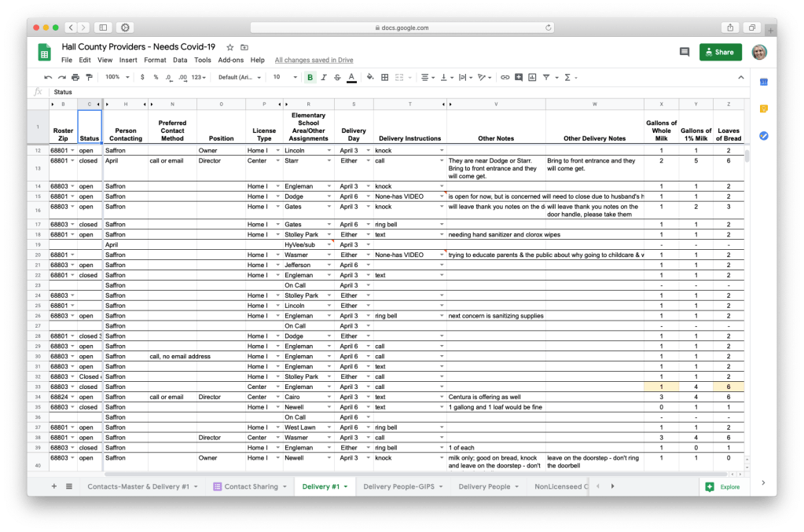804x532 pixels.
Task: Click the All changes saved in Drive link
Action: pos(314,60)
